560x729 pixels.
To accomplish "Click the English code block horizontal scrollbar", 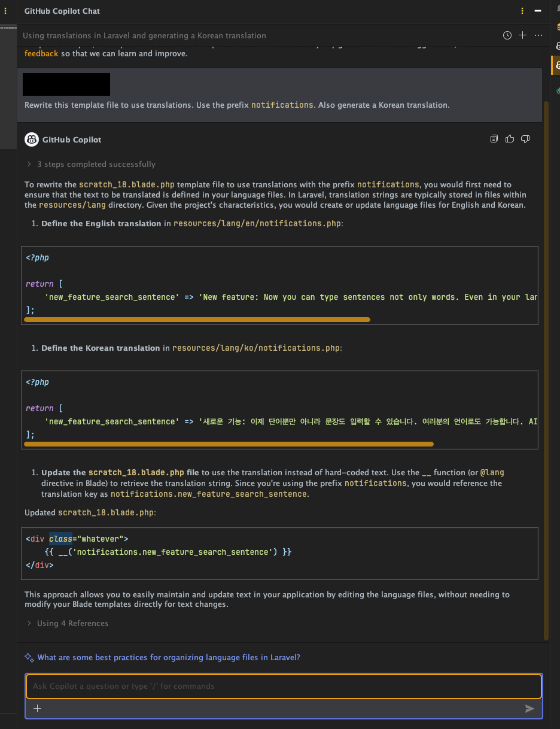I will (x=197, y=320).
